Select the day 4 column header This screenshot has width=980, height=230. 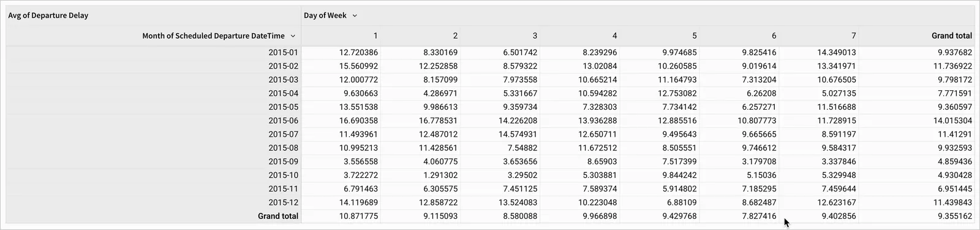coord(614,36)
